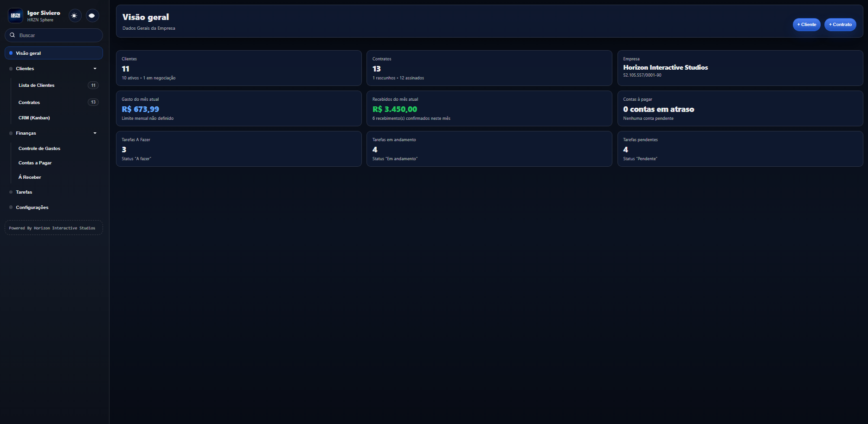Click Limite mensal não definido text
The image size is (868, 424).
pyautogui.click(x=148, y=118)
